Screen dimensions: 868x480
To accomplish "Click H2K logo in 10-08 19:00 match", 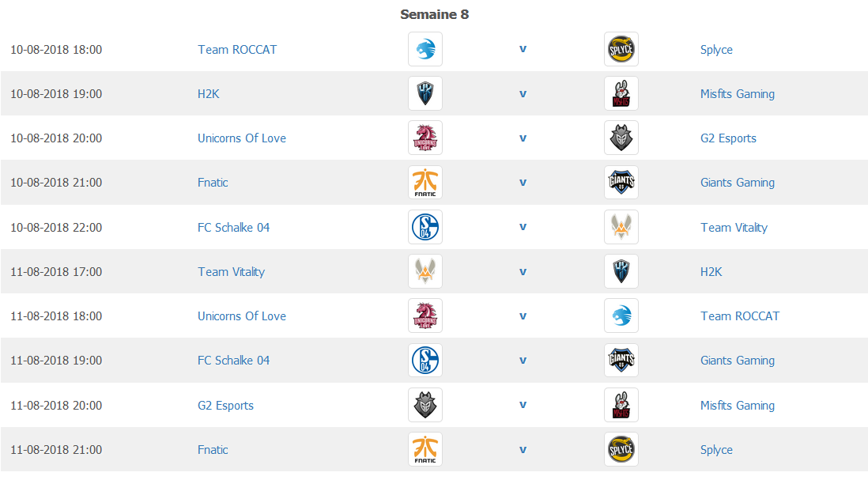I will 425,93.
